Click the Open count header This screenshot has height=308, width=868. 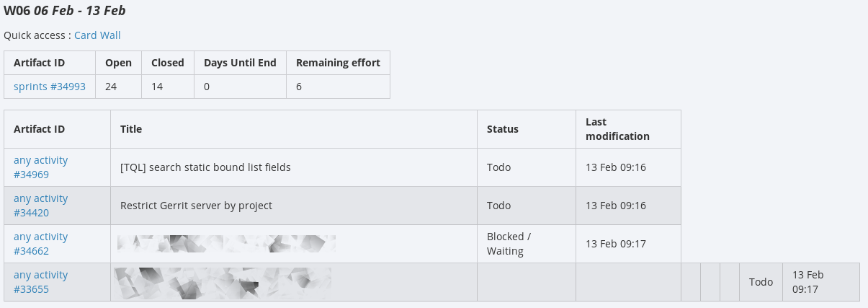(118, 63)
